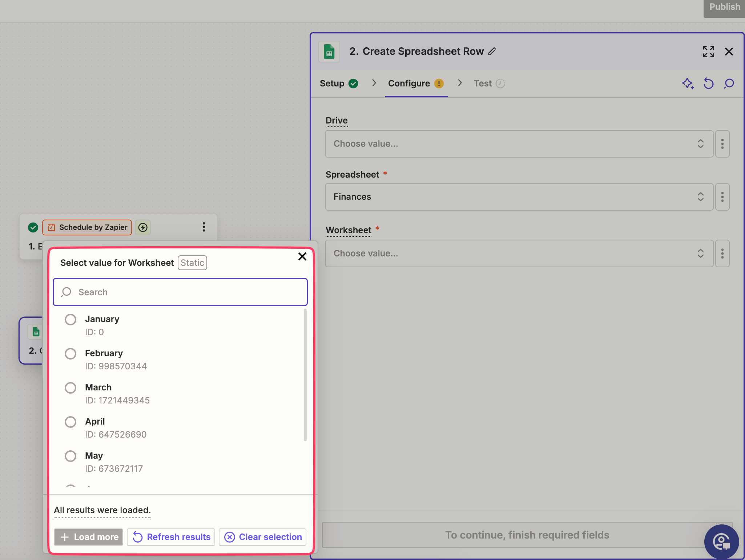This screenshot has width=745, height=560.
Task: Click the chevron after the Configure tab
Action: pyautogui.click(x=460, y=83)
